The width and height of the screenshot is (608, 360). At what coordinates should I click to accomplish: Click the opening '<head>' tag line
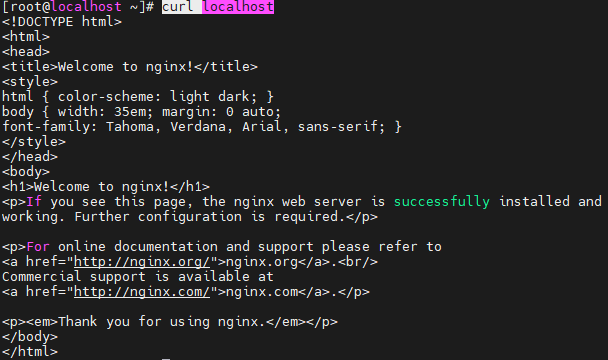pos(26,52)
